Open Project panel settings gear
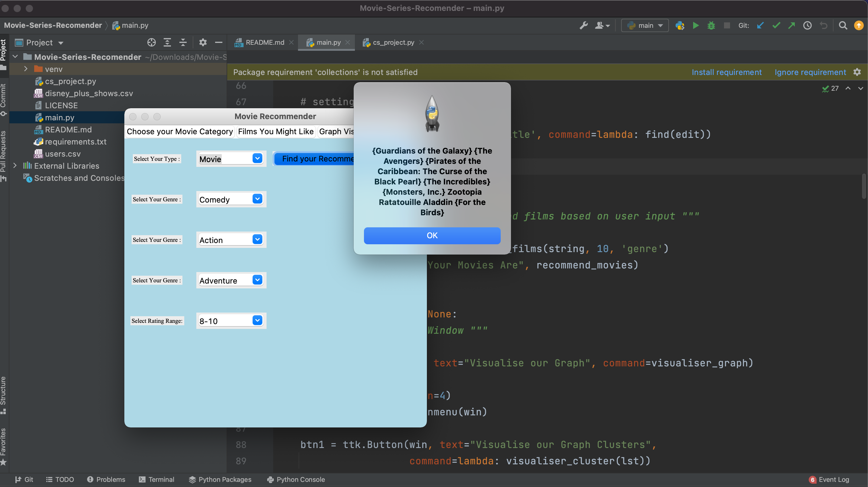Viewport: 868px width, 487px height. 202,42
